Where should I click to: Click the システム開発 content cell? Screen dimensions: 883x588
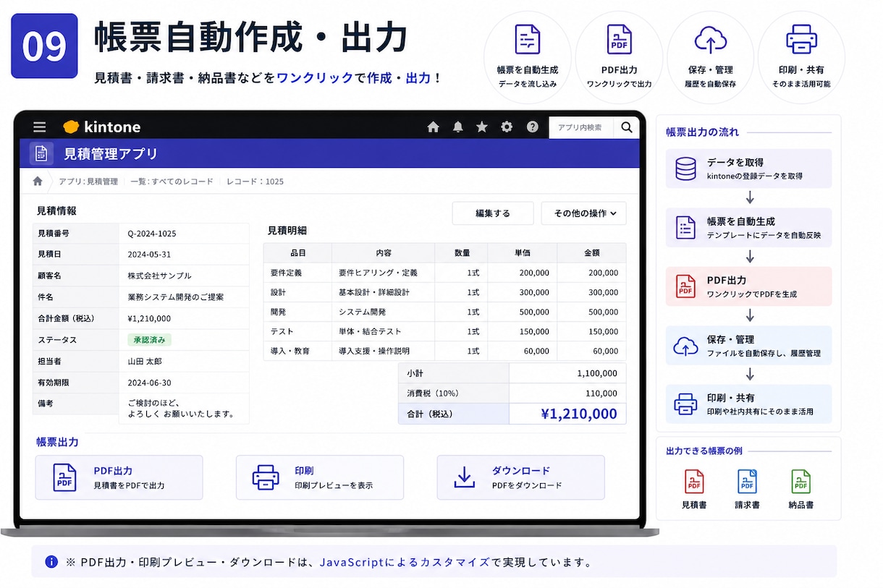point(384,312)
